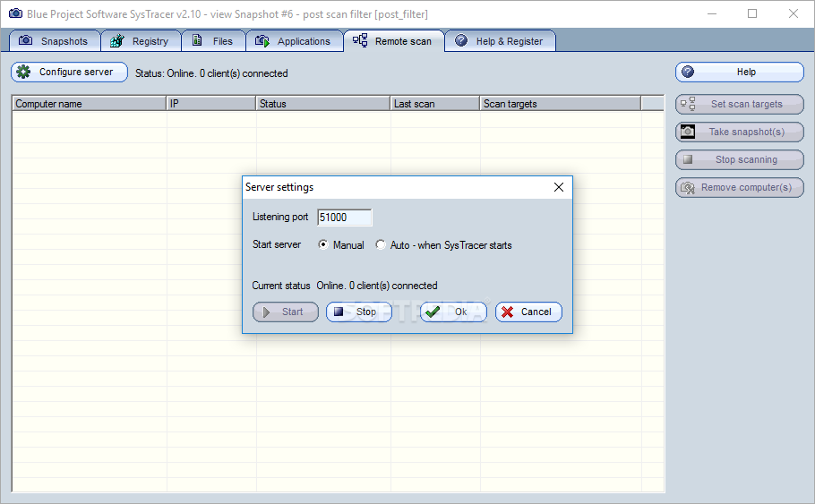Go to the Files tab
The height and width of the screenshot is (504, 815).
tap(213, 41)
